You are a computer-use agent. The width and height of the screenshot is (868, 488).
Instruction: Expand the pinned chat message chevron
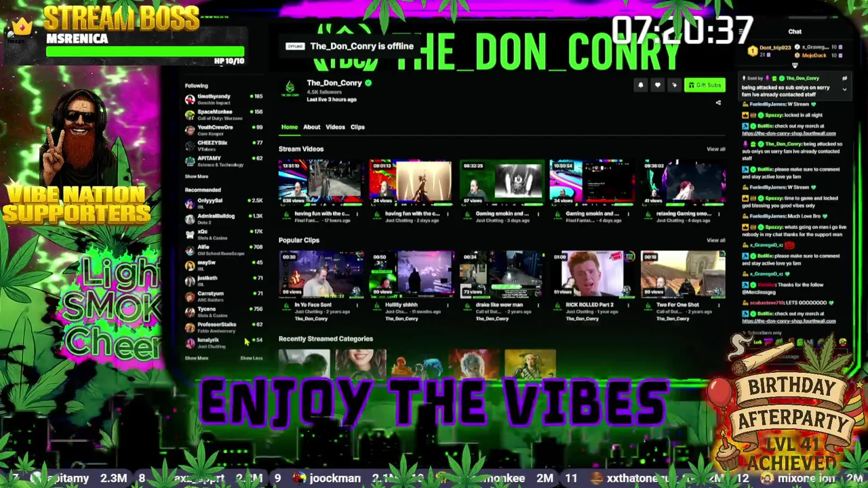844,89
